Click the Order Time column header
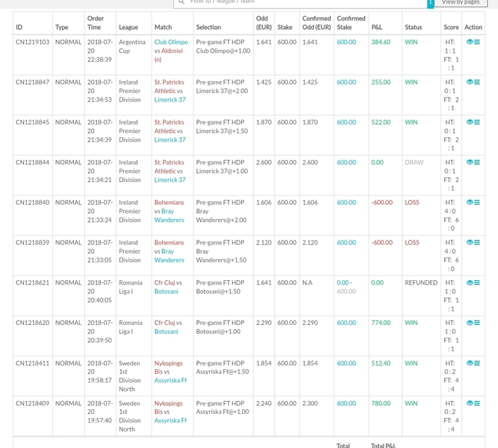The image size is (498, 448). click(95, 23)
